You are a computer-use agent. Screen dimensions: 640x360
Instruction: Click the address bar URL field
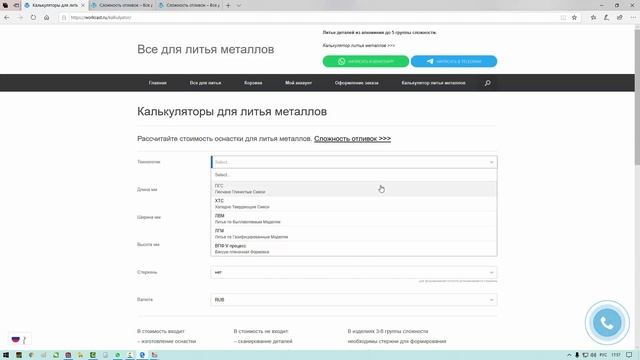pos(310,18)
